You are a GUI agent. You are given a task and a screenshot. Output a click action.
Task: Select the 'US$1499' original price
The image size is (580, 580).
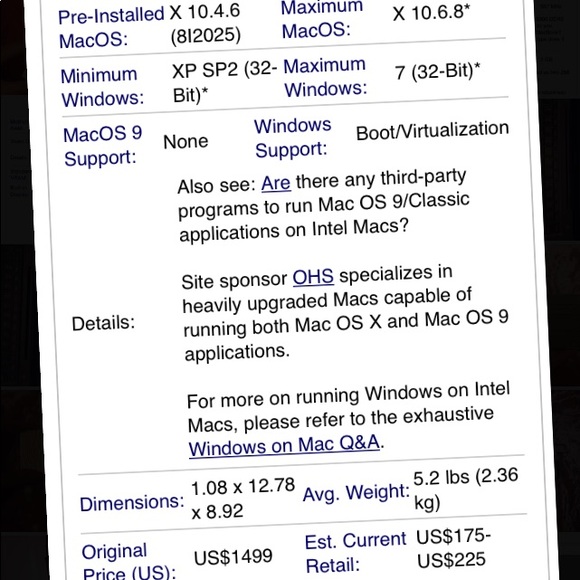coord(233,557)
